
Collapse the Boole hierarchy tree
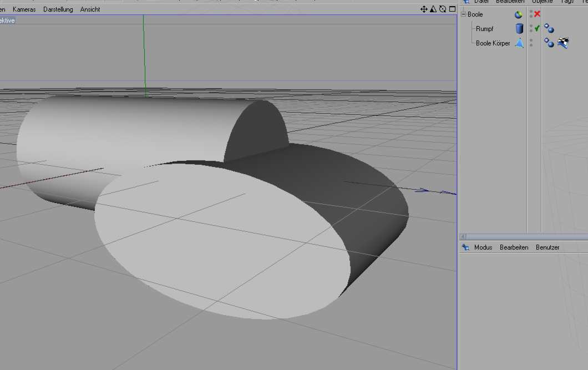[463, 14]
